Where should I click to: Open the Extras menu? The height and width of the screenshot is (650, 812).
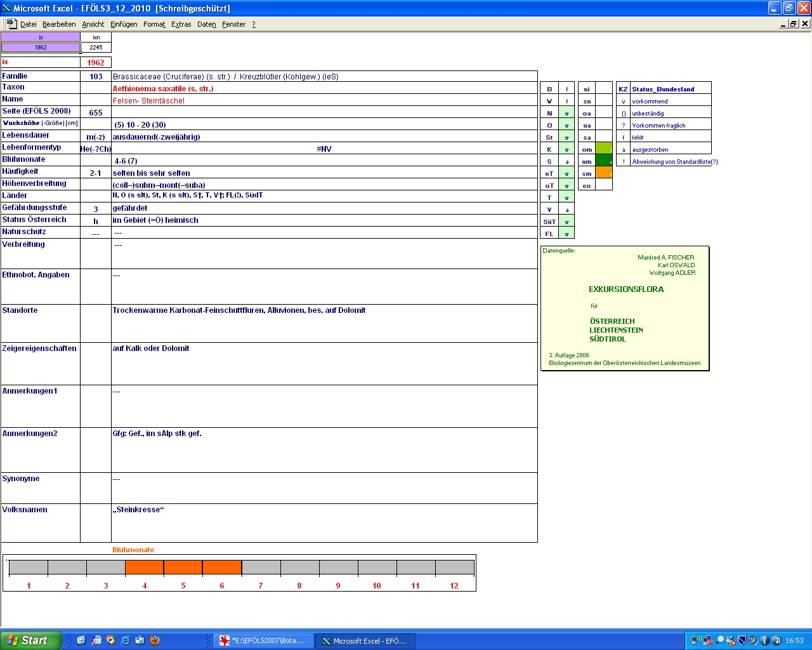181,24
